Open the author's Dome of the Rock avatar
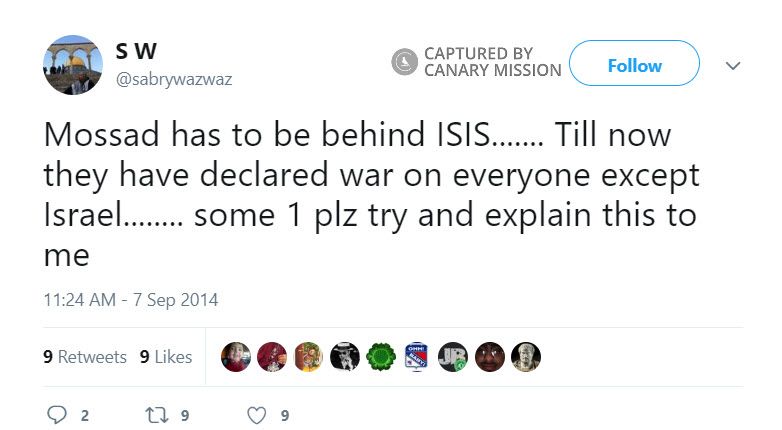Viewport: 782px width, 430px height. [x=73, y=65]
